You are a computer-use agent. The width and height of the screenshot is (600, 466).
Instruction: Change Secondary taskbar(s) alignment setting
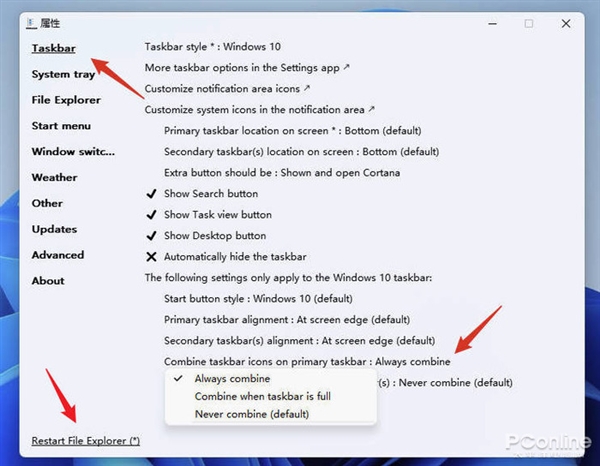[300, 341]
